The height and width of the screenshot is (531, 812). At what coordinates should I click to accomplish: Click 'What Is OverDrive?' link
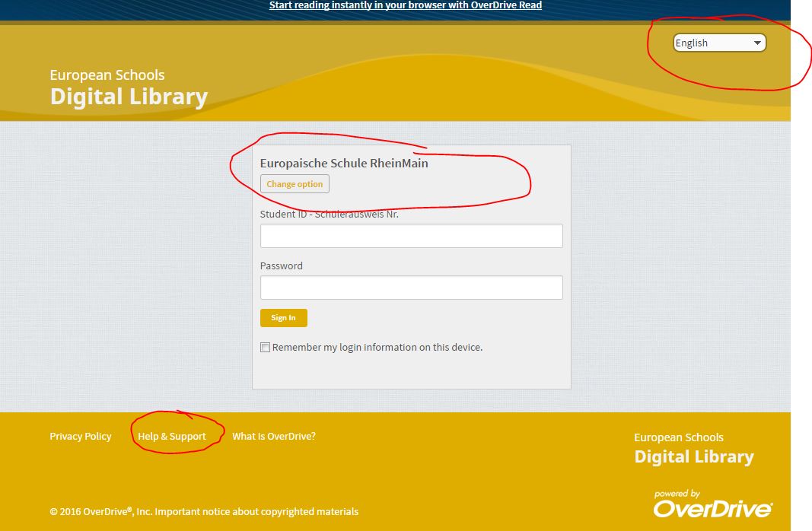point(273,436)
